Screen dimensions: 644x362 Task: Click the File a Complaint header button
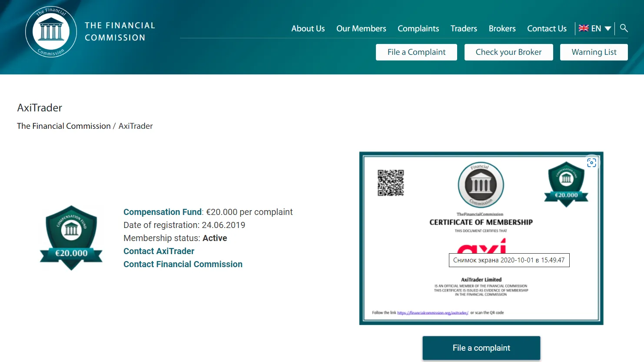click(416, 52)
